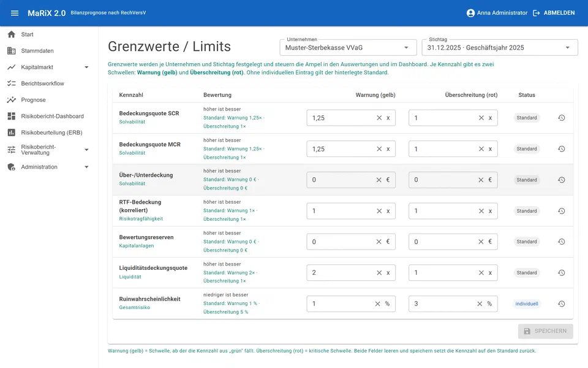
Task: Expand the Administration submenu
Action: [86, 167]
